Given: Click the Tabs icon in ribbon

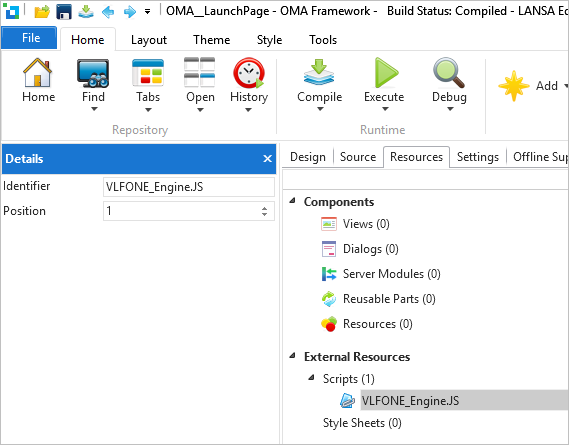Looking at the screenshot, I should click(148, 73).
